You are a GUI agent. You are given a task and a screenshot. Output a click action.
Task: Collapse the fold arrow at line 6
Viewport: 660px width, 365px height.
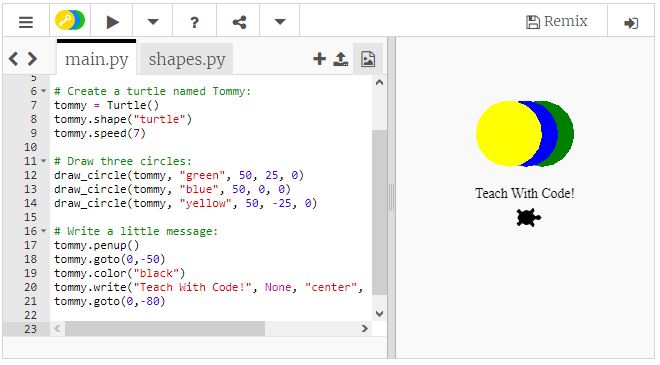43,91
